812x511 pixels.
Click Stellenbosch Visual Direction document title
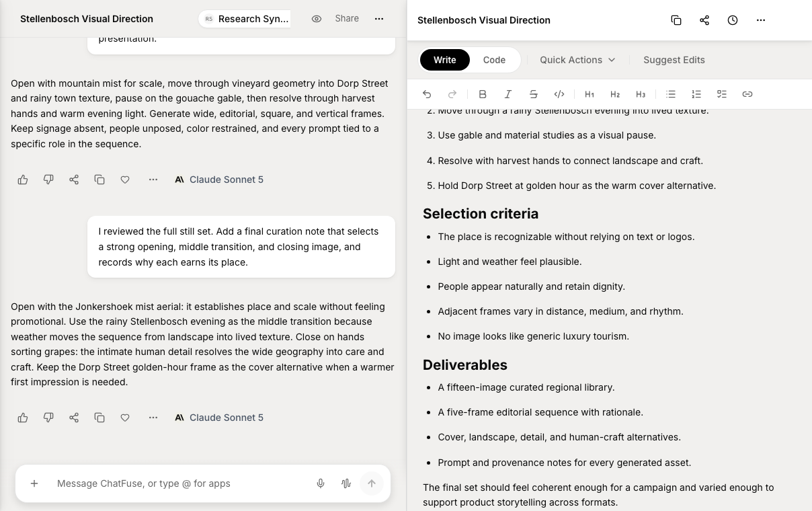pos(484,20)
